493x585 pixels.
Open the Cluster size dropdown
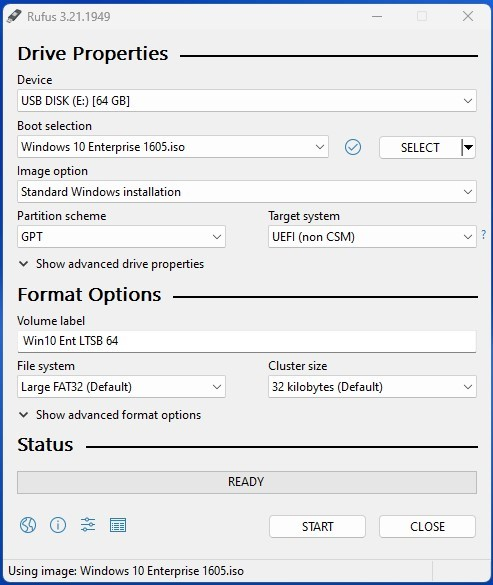[372, 387]
